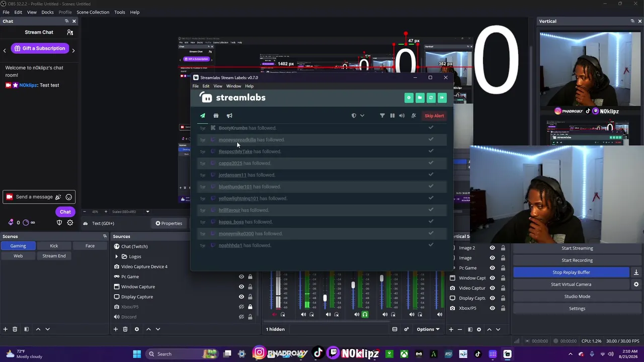Click the Start Streaming button
This screenshot has height=362, width=644.
click(577, 248)
